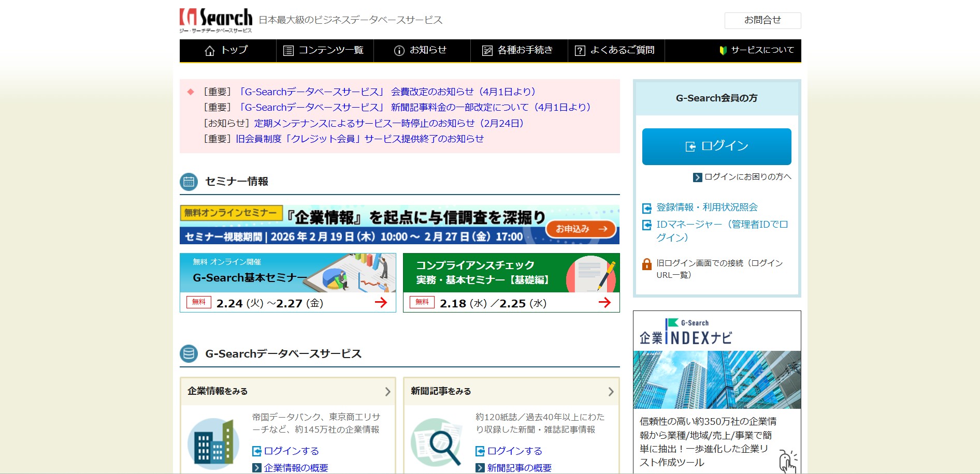This screenshot has width=980, height=474.
Task: Open the サービスについて menu item
Action: (756, 51)
